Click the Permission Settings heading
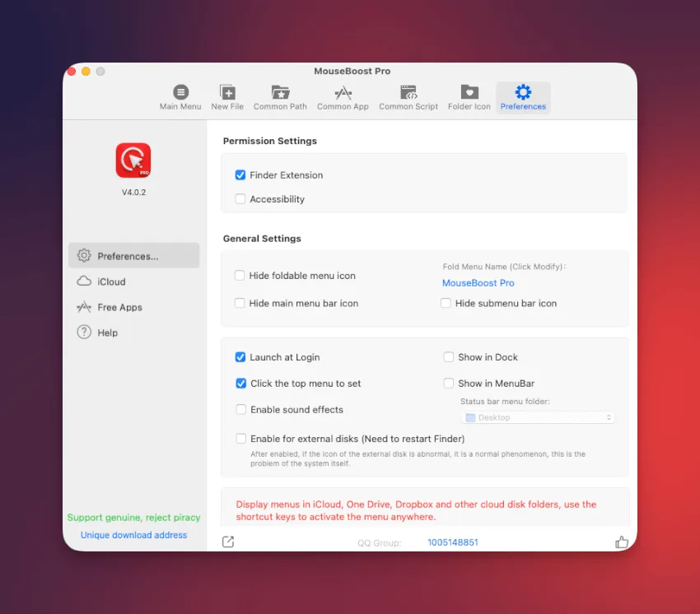This screenshot has height=614, width=700. pyautogui.click(x=269, y=141)
